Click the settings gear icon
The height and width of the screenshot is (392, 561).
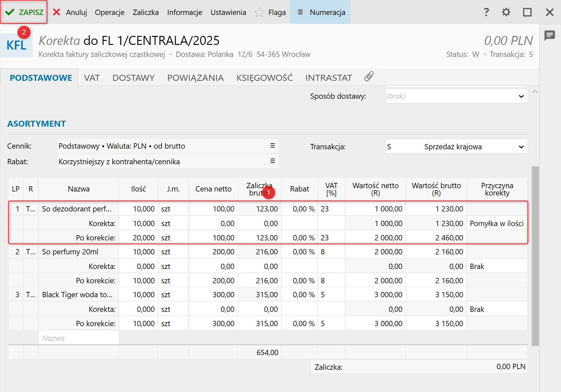[x=506, y=12]
